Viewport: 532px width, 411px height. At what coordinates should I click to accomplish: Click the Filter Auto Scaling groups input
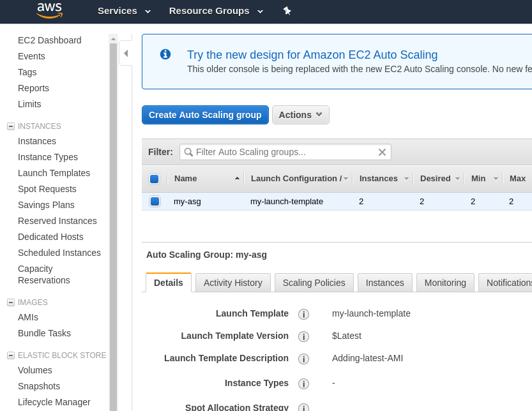point(285,152)
